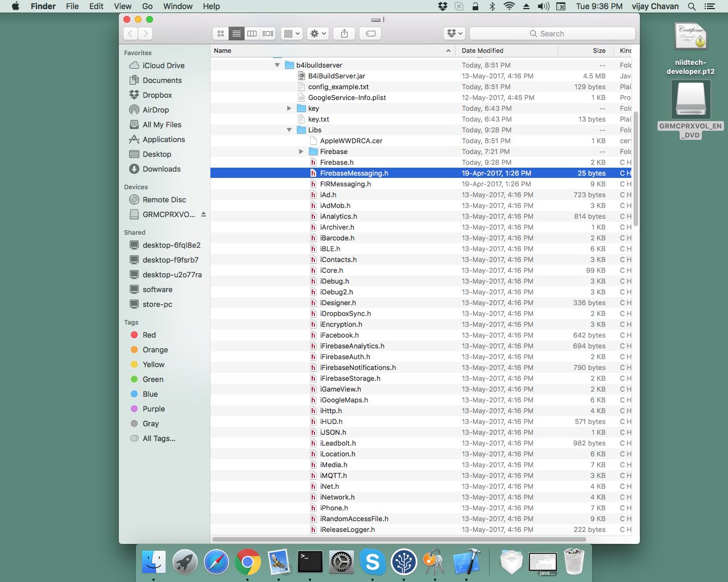Launch Google Chrome from the Dock

point(247,562)
